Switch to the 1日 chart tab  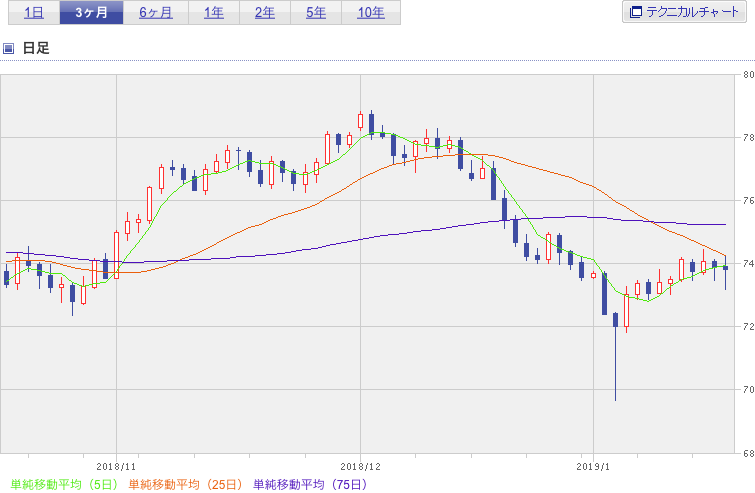(x=34, y=12)
